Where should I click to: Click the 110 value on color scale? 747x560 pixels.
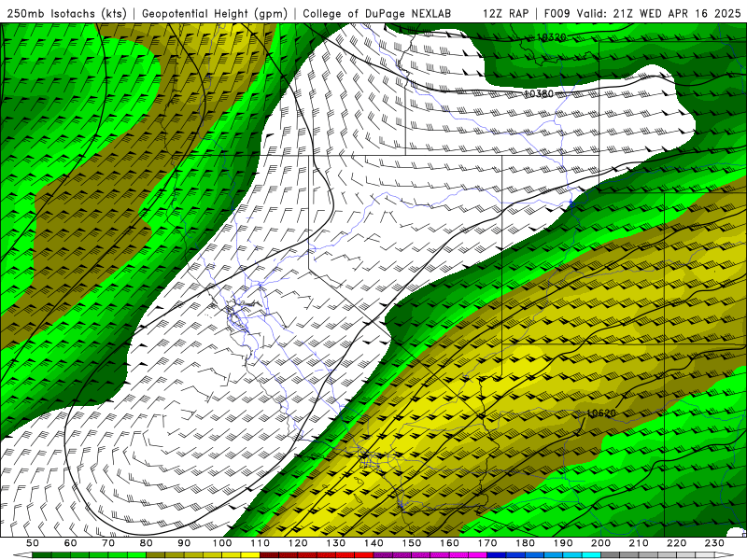click(x=261, y=543)
